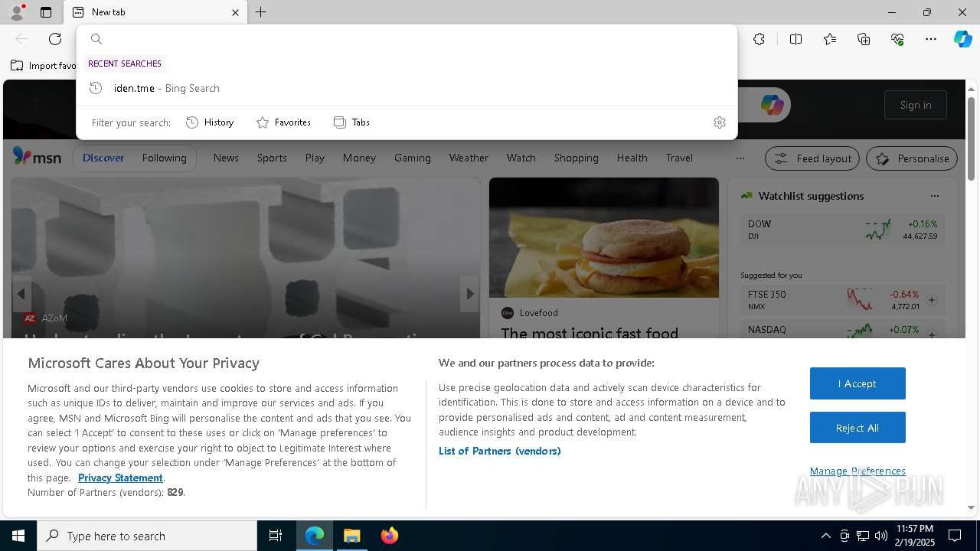Open the notification center icon

[955, 536]
